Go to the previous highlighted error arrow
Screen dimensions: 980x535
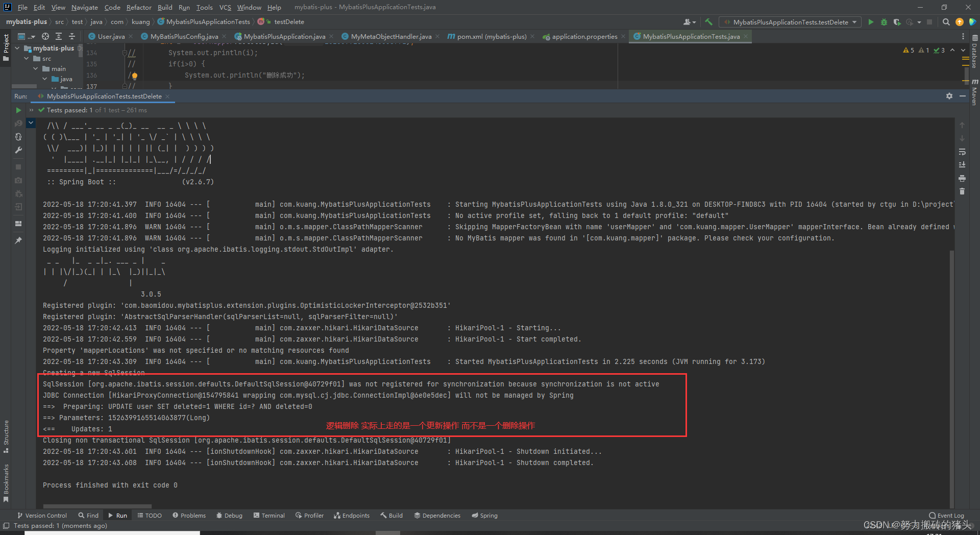[x=952, y=50]
